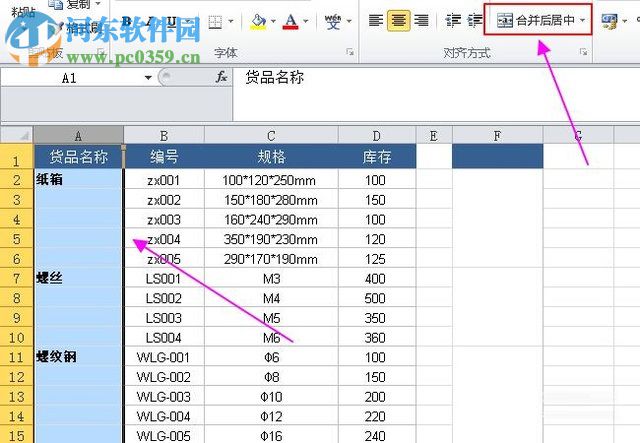640x443 pixels.
Task: Open the underline style dropdown arrow
Action: point(188,21)
